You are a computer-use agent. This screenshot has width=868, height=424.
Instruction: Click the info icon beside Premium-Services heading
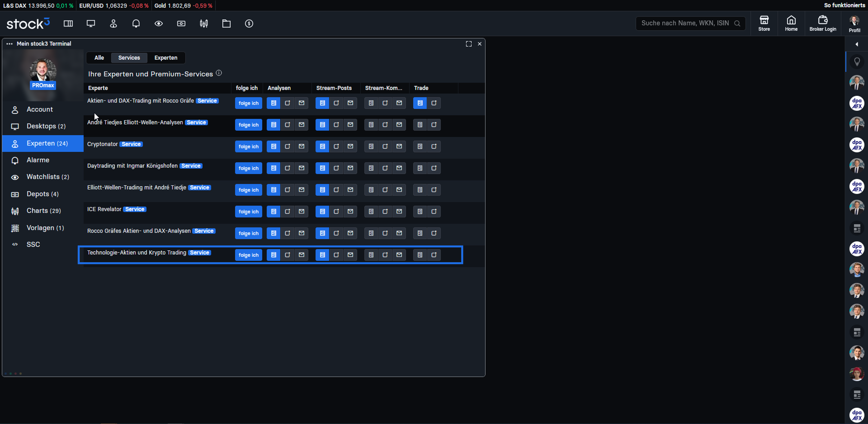[x=219, y=73]
